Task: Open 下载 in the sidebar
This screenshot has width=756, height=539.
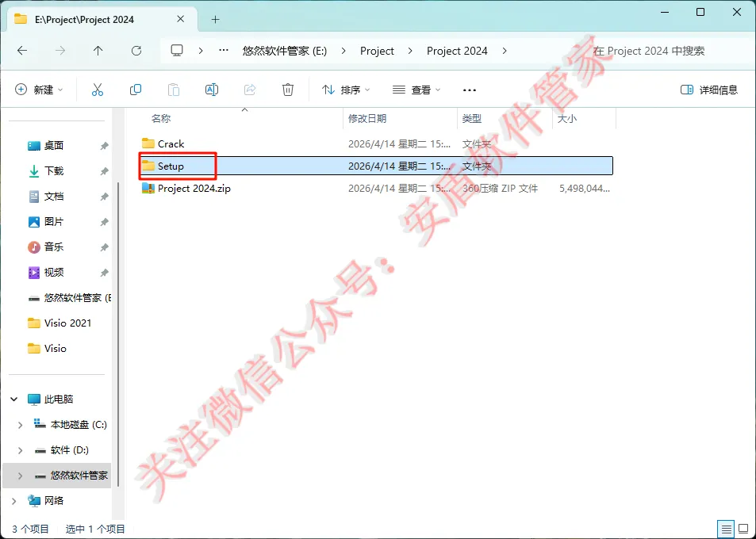Action: pyautogui.click(x=53, y=171)
